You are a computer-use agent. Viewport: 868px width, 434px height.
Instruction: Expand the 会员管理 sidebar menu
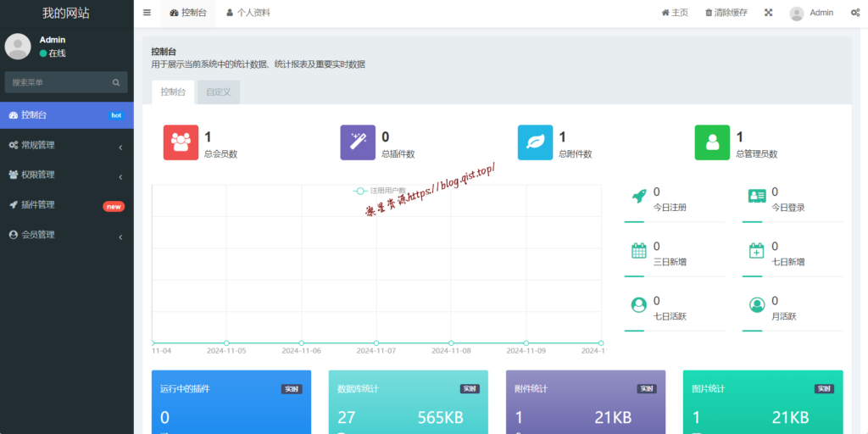click(66, 235)
